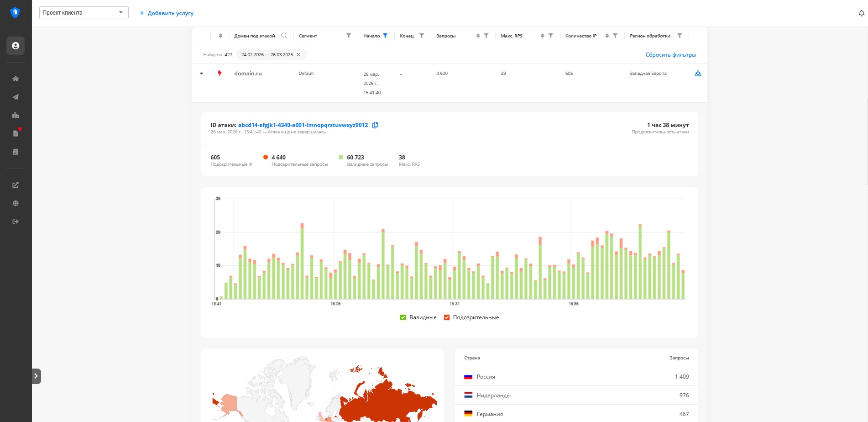Toggle the Подозрительные chart series checkbox
868x422 pixels.
pyautogui.click(x=447, y=317)
